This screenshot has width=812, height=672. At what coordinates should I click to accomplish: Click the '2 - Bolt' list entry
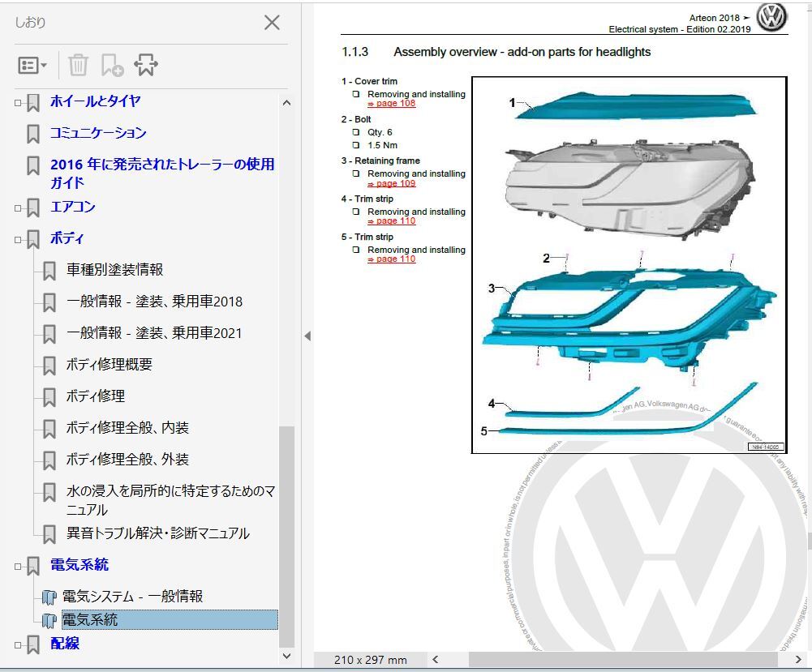pos(356,119)
